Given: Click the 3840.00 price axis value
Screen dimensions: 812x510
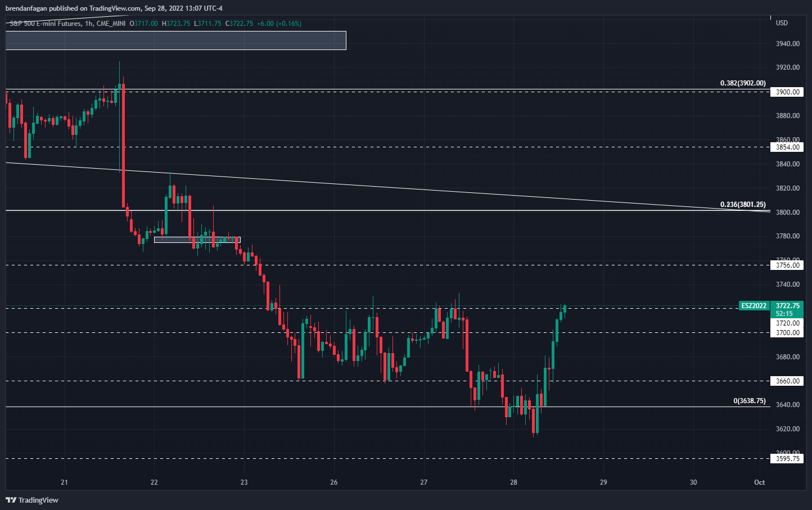Looking at the screenshot, I should tap(787, 164).
